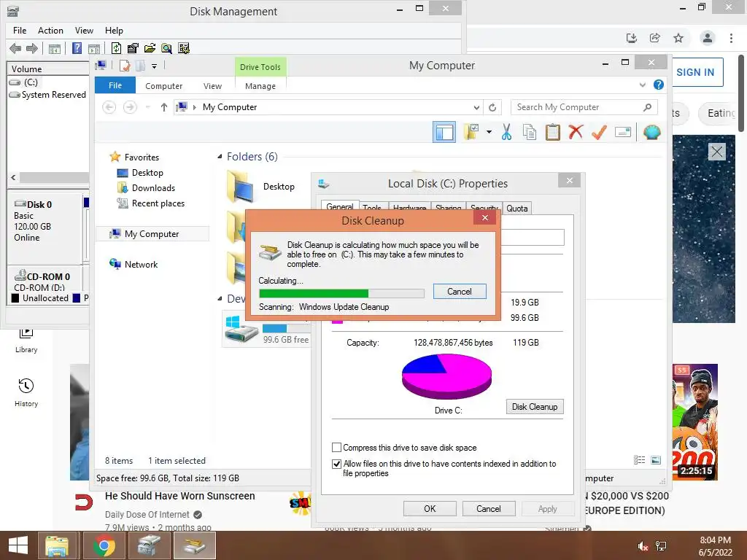Click the Search My Computer field
The width and height of the screenshot is (747, 560).
point(584,107)
